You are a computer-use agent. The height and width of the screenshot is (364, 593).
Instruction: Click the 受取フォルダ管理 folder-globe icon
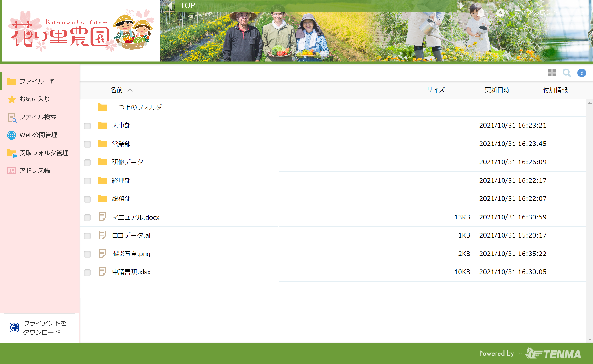point(12,153)
